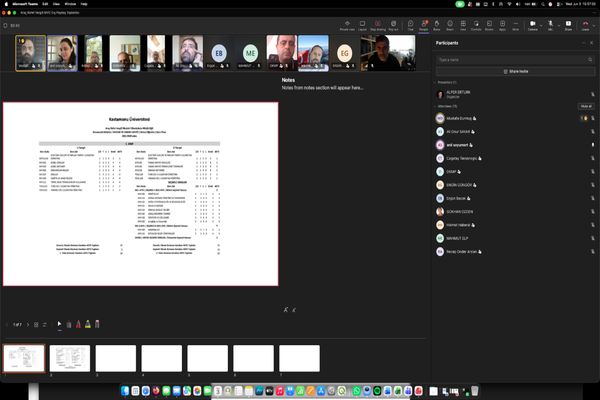This screenshot has height=400, width=600.
Task: Toggle GÖKHAN ÖZDEN's microphone icon
Action: point(593,212)
